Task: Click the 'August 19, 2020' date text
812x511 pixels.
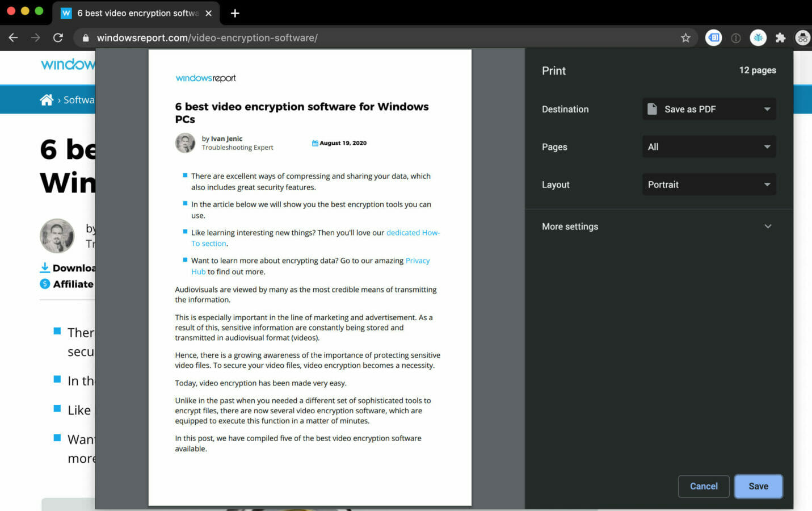Action: click(343, 143)
